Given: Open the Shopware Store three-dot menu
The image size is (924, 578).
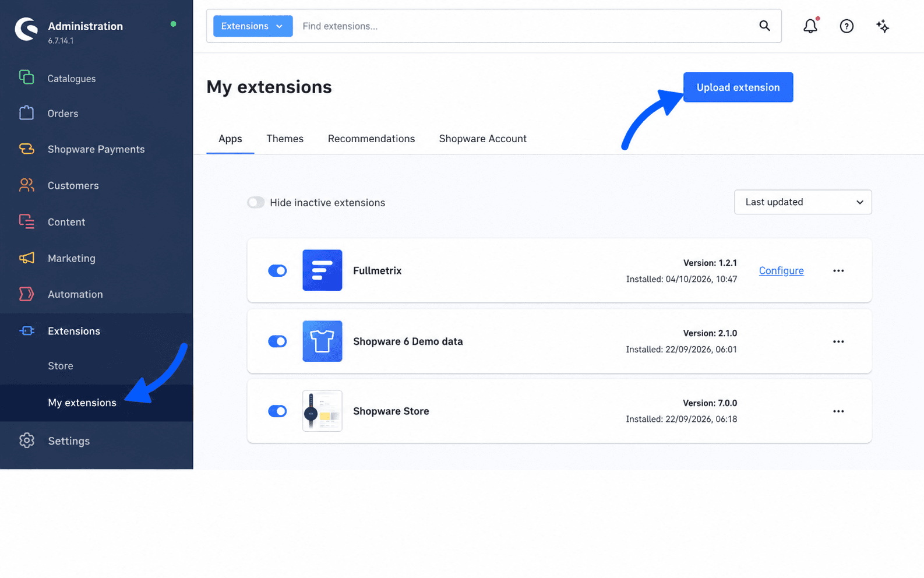Looking at the screenshot, I should coord(838,411).
